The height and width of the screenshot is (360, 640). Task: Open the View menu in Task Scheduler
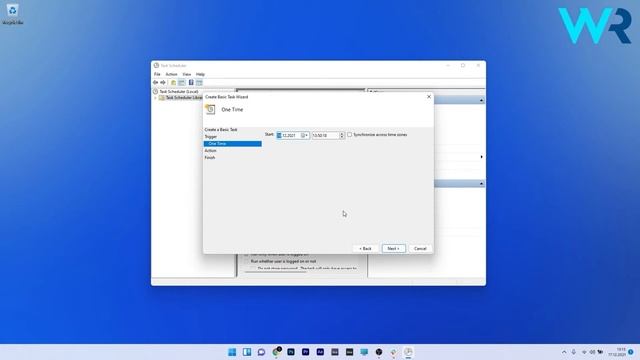[187, 74]
